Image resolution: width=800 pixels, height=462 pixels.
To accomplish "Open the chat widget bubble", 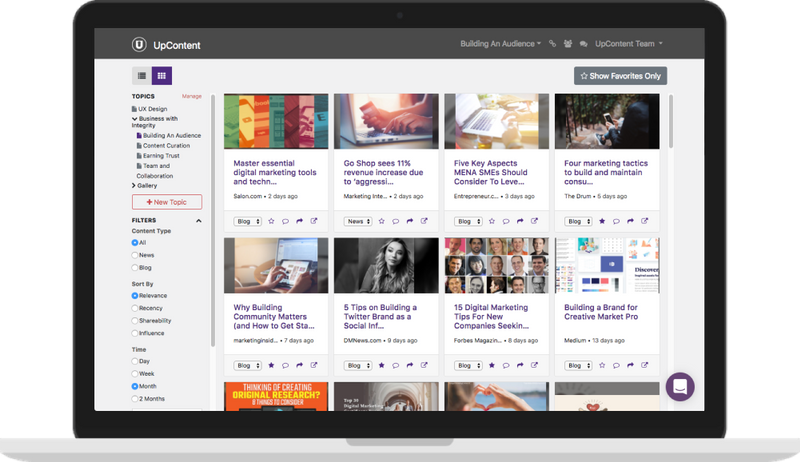I will tap(680, 387).
